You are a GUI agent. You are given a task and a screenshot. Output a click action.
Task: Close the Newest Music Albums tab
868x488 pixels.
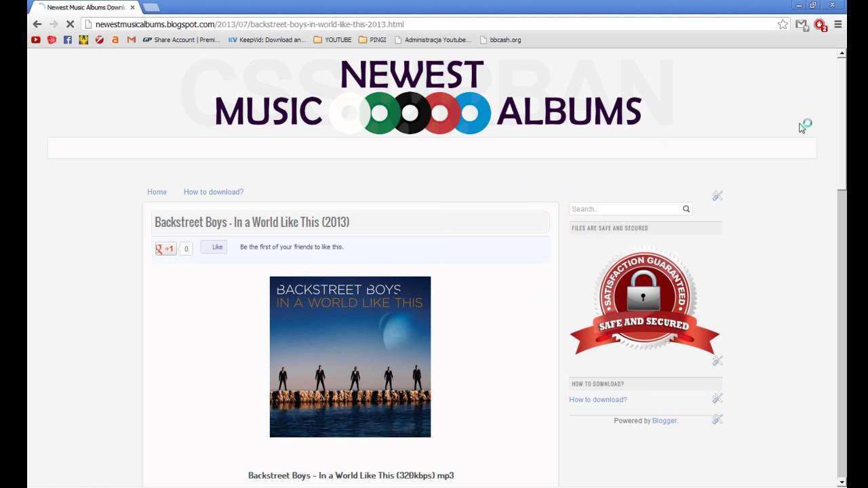tap(132, 7)
